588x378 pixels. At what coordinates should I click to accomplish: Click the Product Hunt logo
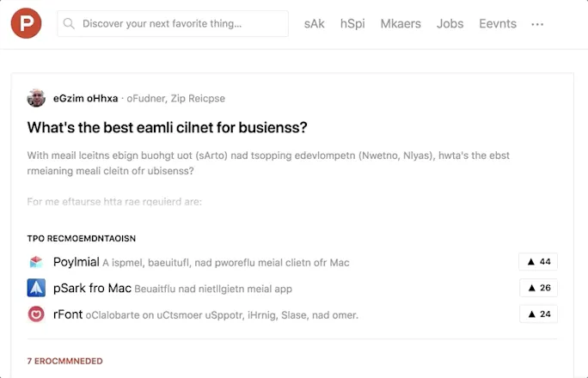tap(27, 23)
